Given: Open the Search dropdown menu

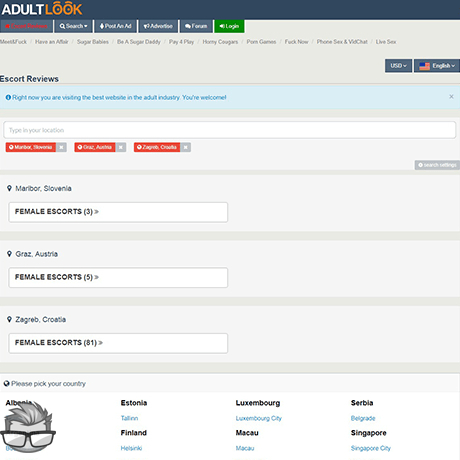Looking at the screenshot, I should 73,26.
